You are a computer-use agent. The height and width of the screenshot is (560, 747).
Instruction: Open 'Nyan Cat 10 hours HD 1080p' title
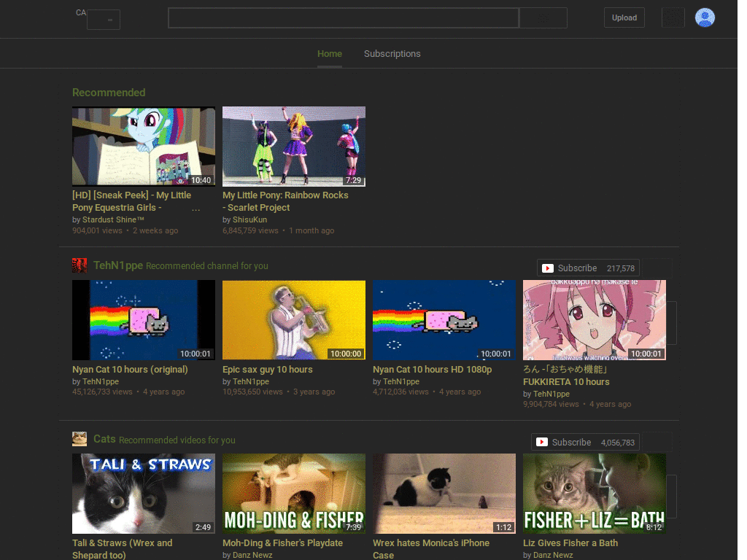[x=432, y=369]
